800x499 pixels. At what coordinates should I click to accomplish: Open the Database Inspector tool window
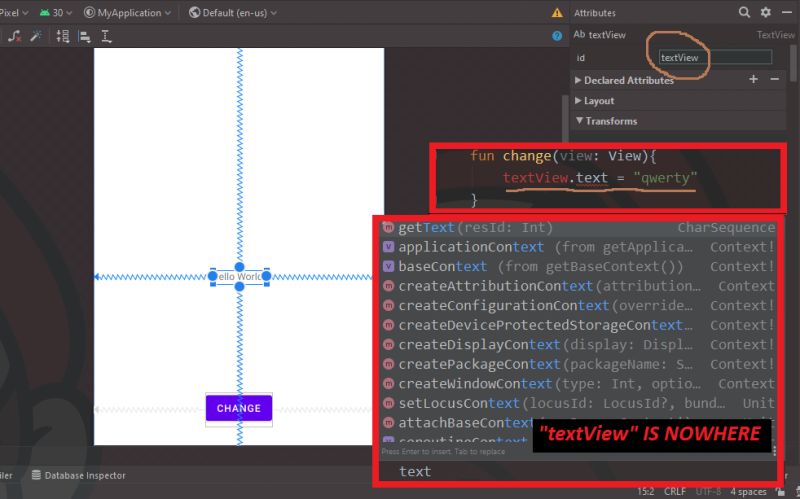click(x=79, y=475)
